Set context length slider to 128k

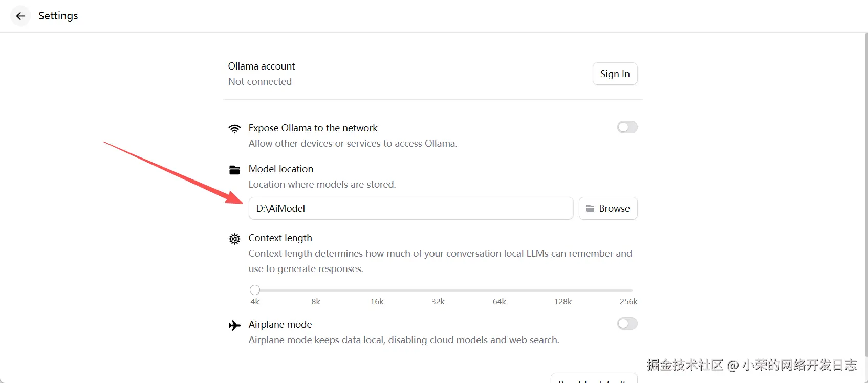[562, 290]
